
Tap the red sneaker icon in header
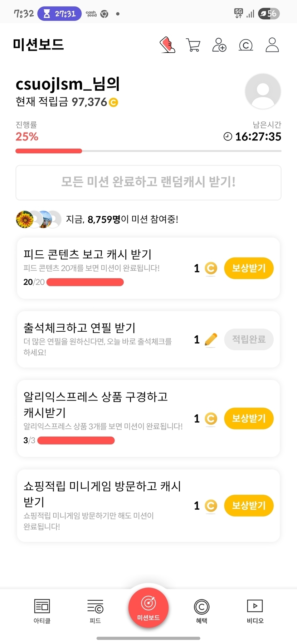click(x=167, y=45)
